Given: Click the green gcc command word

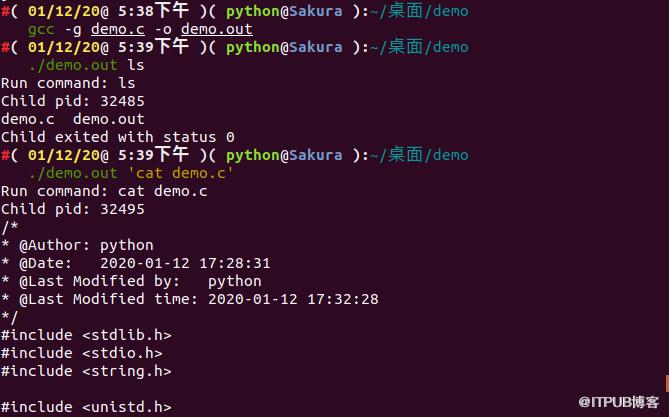Looking at the screenshot, I should pyautogui.click(x=41, y=30).
